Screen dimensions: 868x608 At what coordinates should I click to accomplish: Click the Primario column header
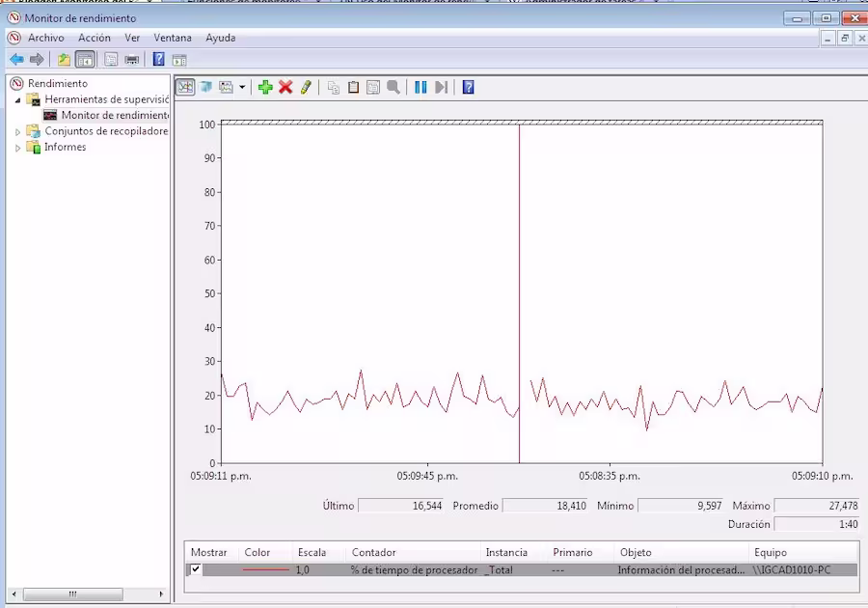tap(572, 552)
